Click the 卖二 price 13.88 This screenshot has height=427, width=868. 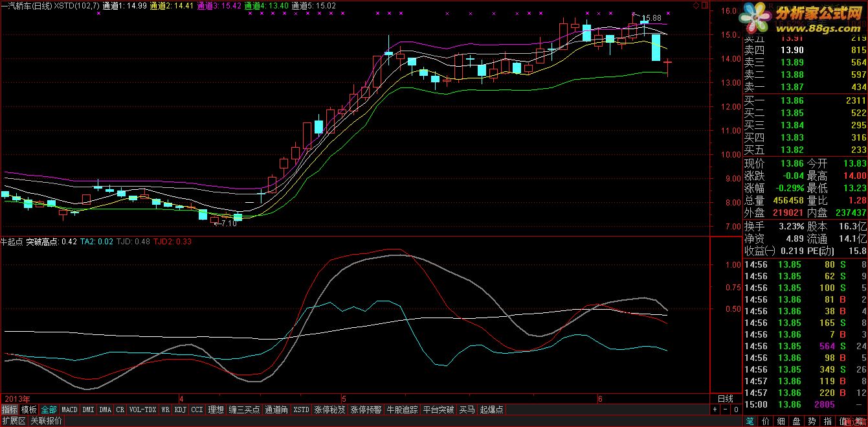coord(792,75)
